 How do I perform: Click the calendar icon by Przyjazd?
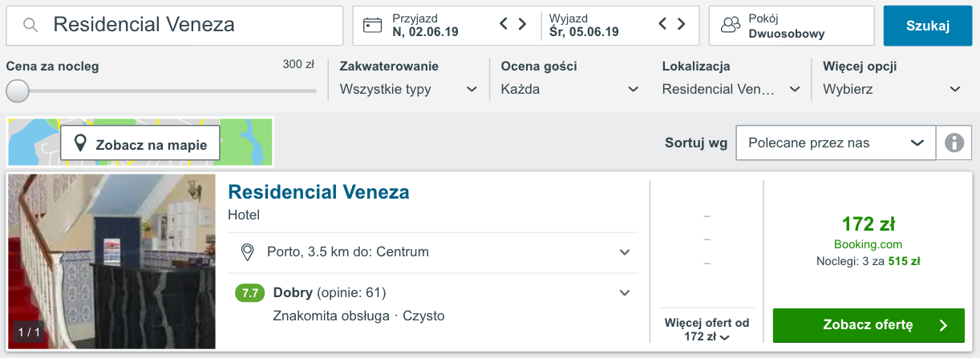372,25
